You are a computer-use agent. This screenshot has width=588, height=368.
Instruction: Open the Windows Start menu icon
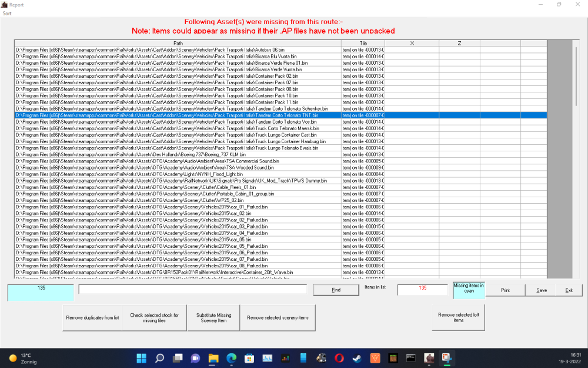141,357
